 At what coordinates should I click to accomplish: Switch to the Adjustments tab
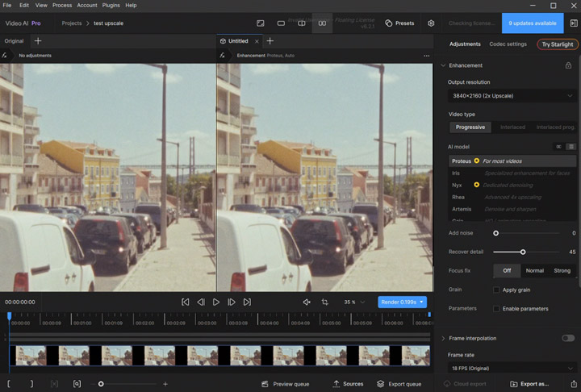(x=465, y=44)
